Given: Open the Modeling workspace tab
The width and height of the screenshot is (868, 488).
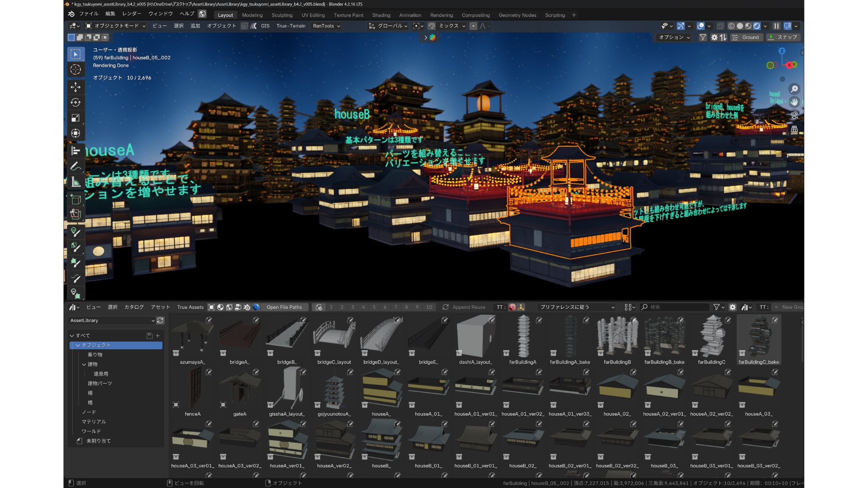Looking at the screenshot, I should [252, 15].
